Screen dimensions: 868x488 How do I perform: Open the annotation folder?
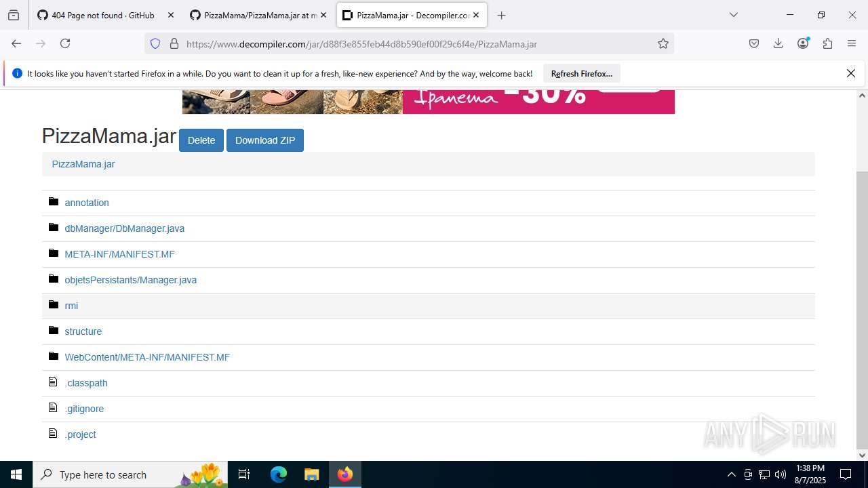[x=87, y=203]
